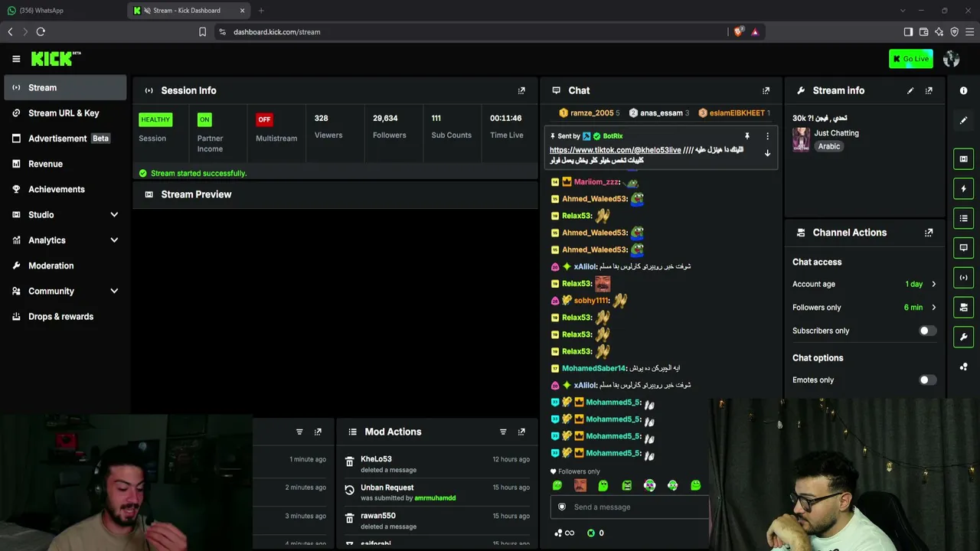
Task: Filter the Mod Actions list
Action: coord(503,432)
